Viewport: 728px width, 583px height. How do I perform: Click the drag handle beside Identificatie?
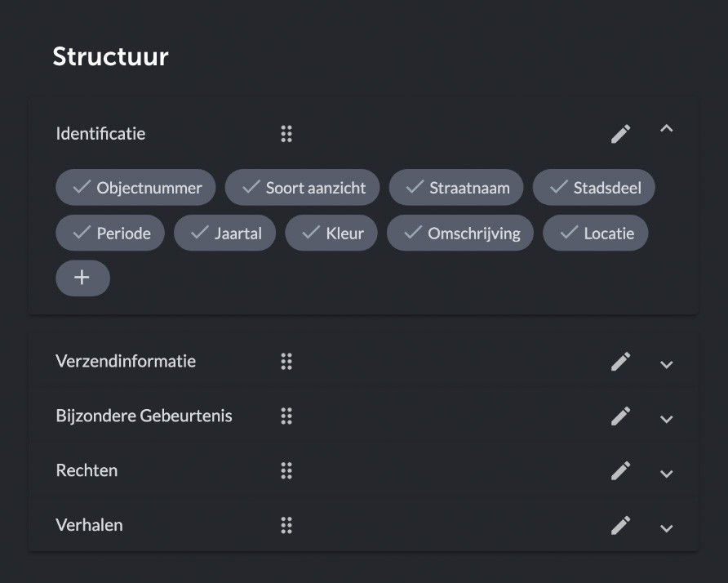pos(286,134)
